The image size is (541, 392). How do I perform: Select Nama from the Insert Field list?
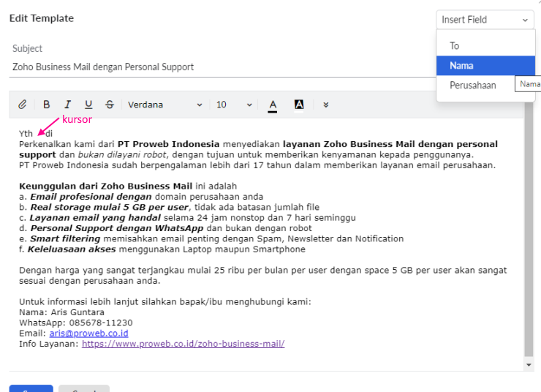[x=485, y=66]
